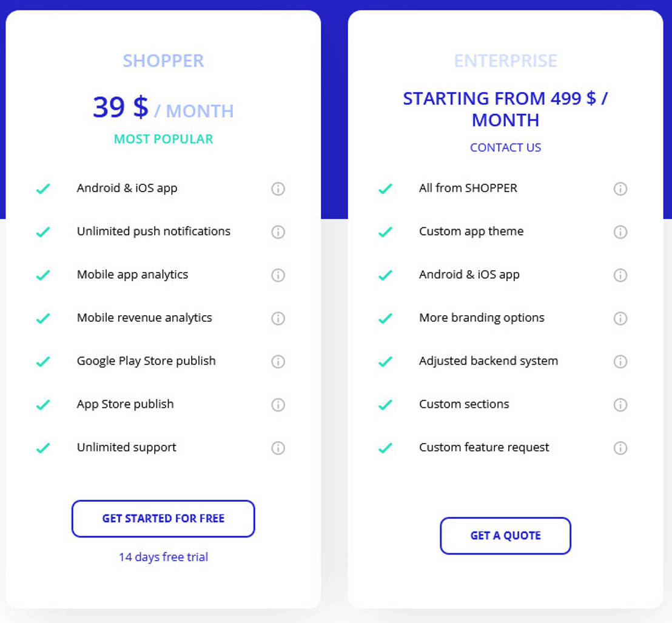Click info icon next to All from SHOPPER
This screenshot has width=672, height=623.
[x=620, y=189]
